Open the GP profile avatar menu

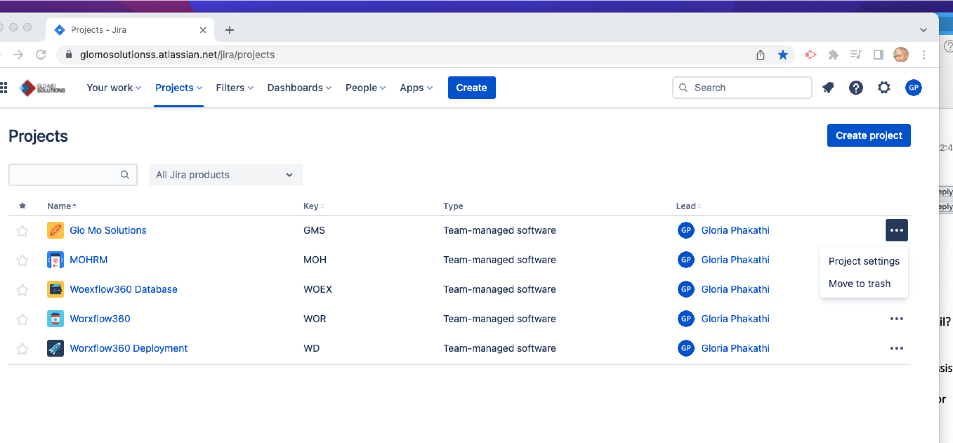913,88
